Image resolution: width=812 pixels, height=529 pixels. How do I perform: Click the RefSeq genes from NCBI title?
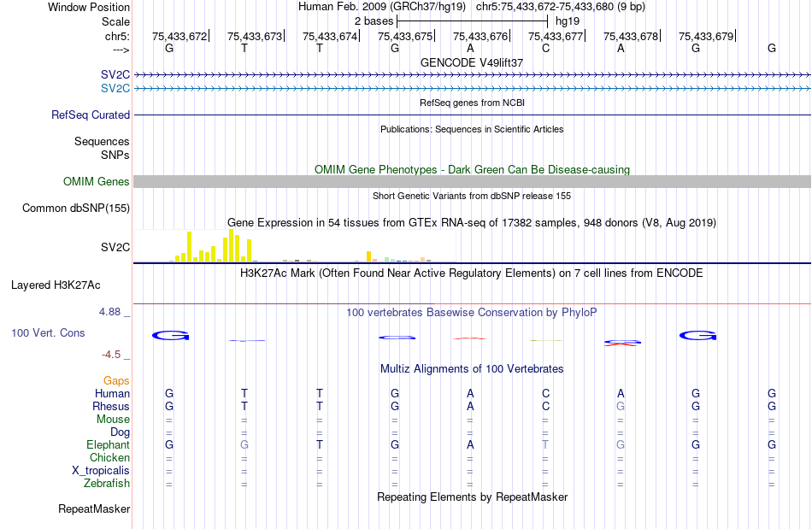pos(472,103)
